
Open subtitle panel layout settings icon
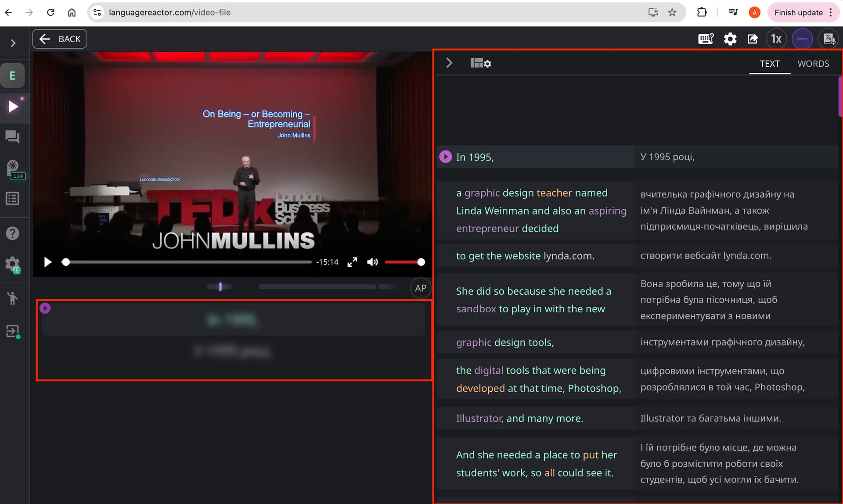(480, 63)
